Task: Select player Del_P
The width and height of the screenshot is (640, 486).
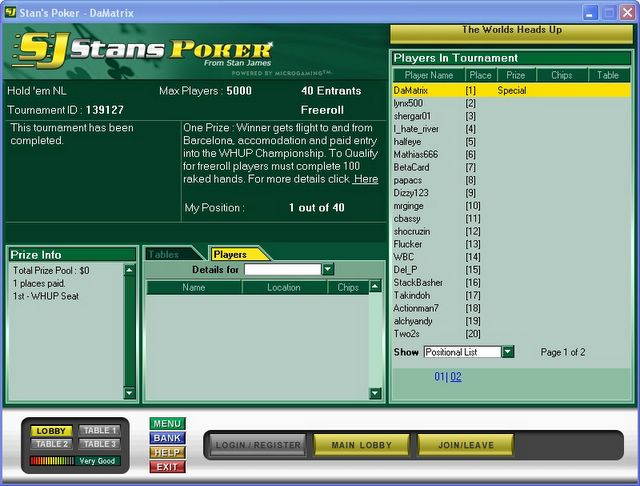Action: click(x=511, y=270)
